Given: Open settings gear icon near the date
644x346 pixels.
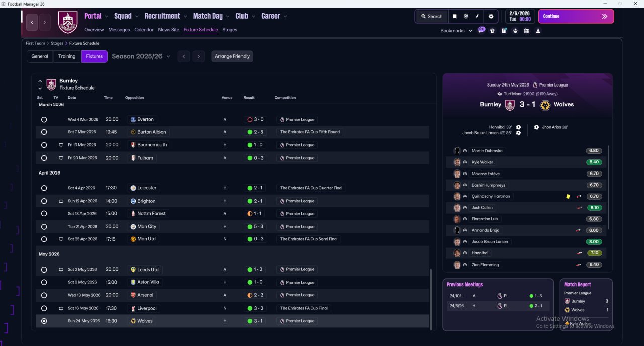Looking at the screenshot, I should pos(491,16).
